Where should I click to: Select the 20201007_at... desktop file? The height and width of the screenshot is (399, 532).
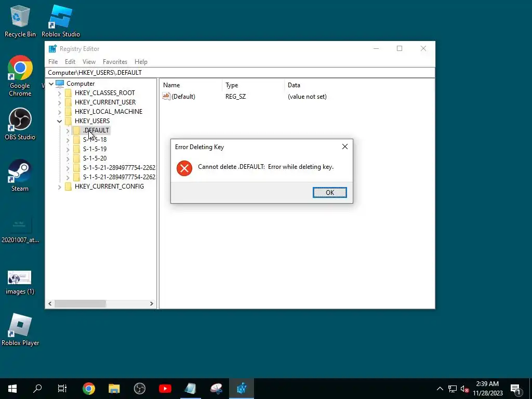20,230
